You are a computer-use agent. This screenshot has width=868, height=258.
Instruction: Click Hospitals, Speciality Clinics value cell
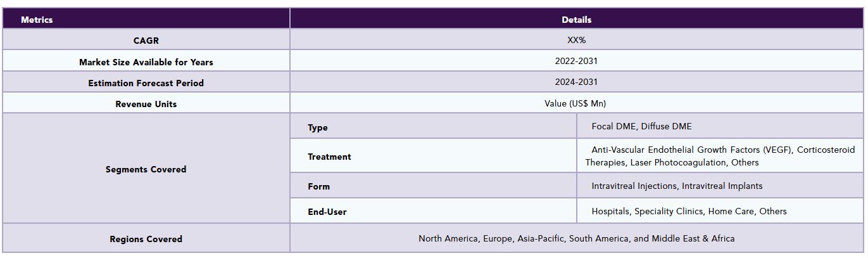720,211
